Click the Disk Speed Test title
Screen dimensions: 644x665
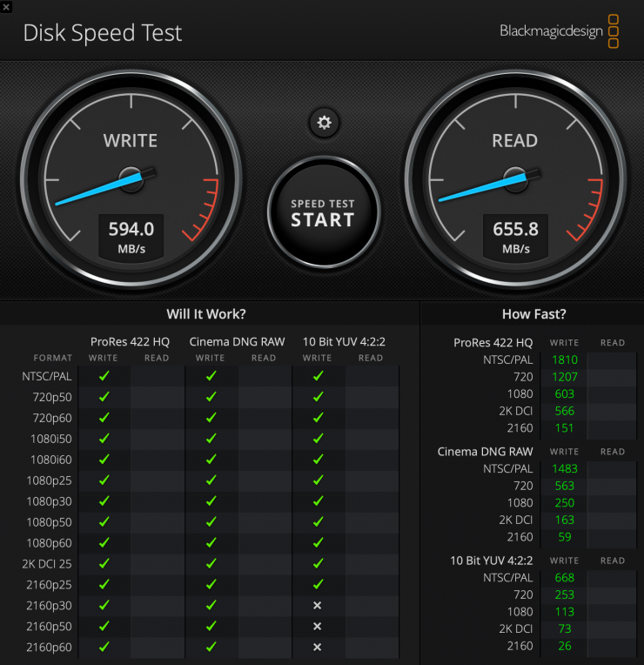click(x=103, y=33)
